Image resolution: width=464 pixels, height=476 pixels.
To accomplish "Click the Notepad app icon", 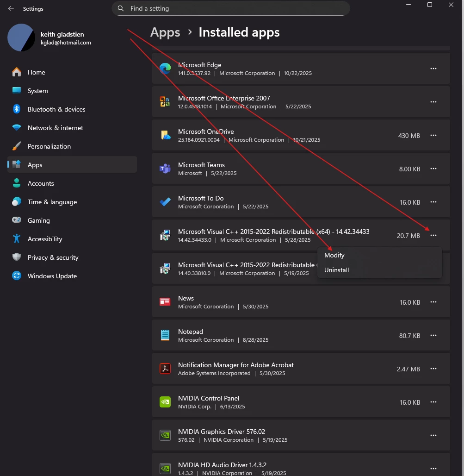I will click(165, 335).
